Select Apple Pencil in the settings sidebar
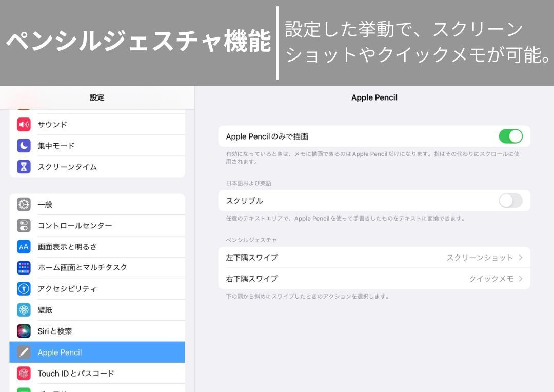 (x=60, y=352)
